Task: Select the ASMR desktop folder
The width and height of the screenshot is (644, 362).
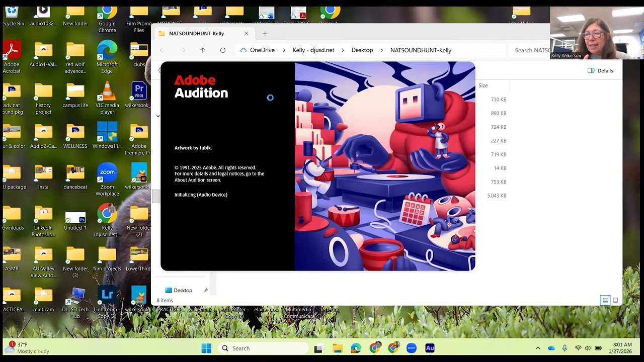Action: click(12, 258)
